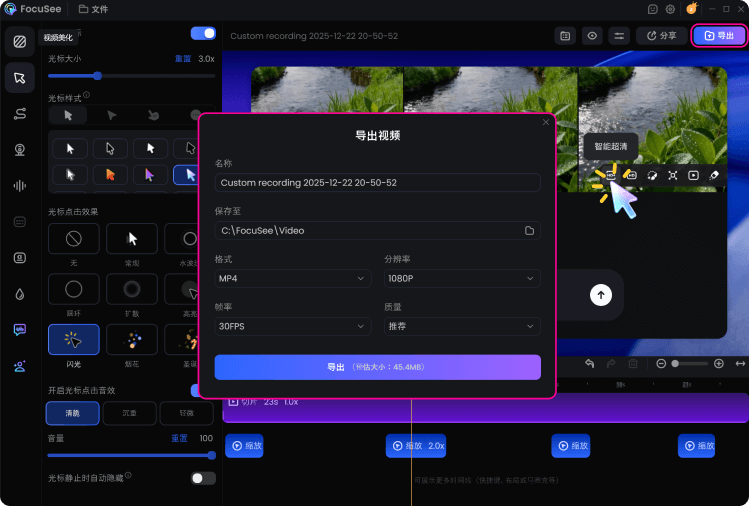This screenshot has height=506, width=749.
Task: Click the timeline zoom slider handle
Action: [675, 364]
